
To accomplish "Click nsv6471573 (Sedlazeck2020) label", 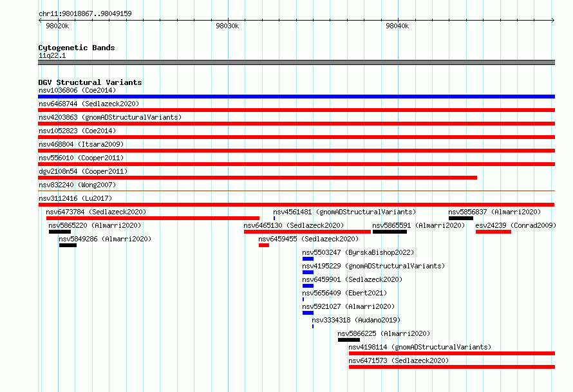I will tap(399, 360).
